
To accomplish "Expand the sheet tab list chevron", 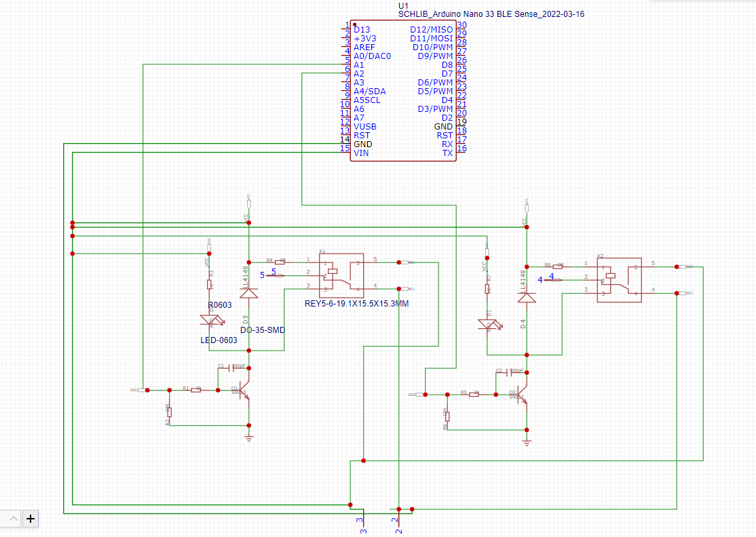I will pos(13,519).
